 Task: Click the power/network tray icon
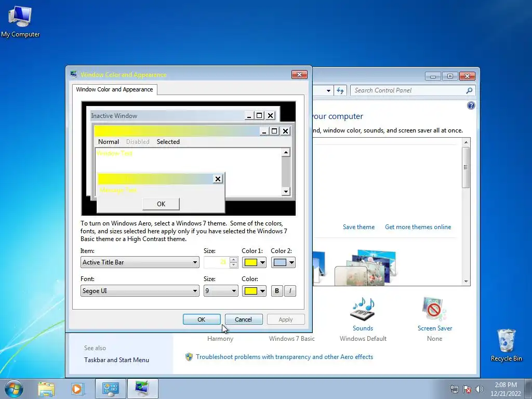coord(454,389)
